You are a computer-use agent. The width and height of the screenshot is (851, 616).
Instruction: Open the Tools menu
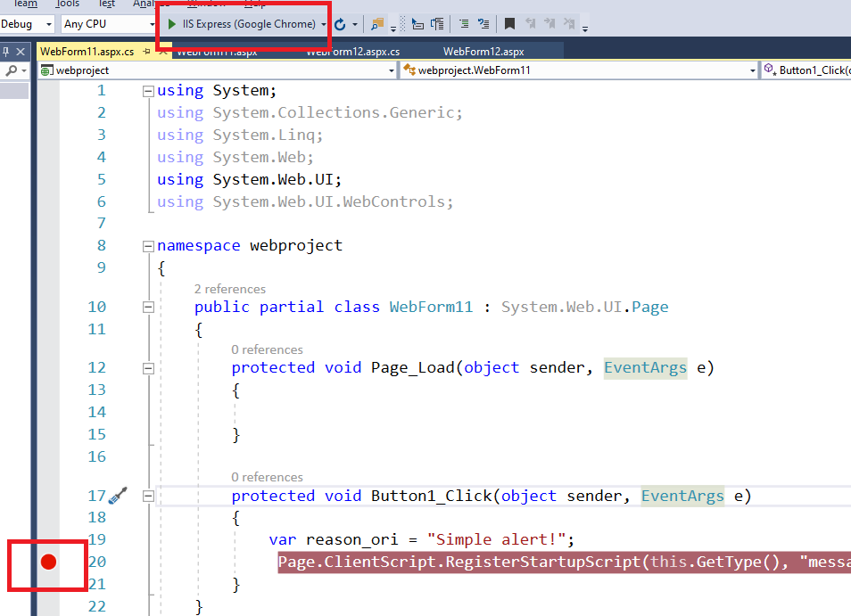[67, 4]
